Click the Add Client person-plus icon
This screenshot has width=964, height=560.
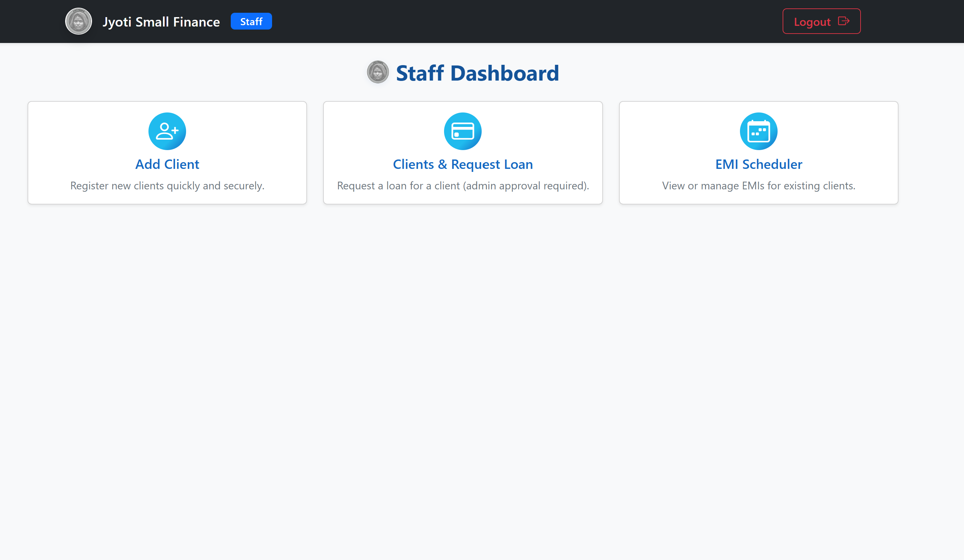pyautogui.click(x=167, y=131)
